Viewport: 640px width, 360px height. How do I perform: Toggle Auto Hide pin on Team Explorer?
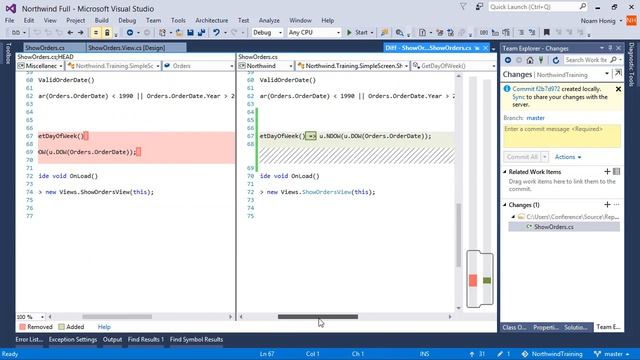(x=610, y=48)
